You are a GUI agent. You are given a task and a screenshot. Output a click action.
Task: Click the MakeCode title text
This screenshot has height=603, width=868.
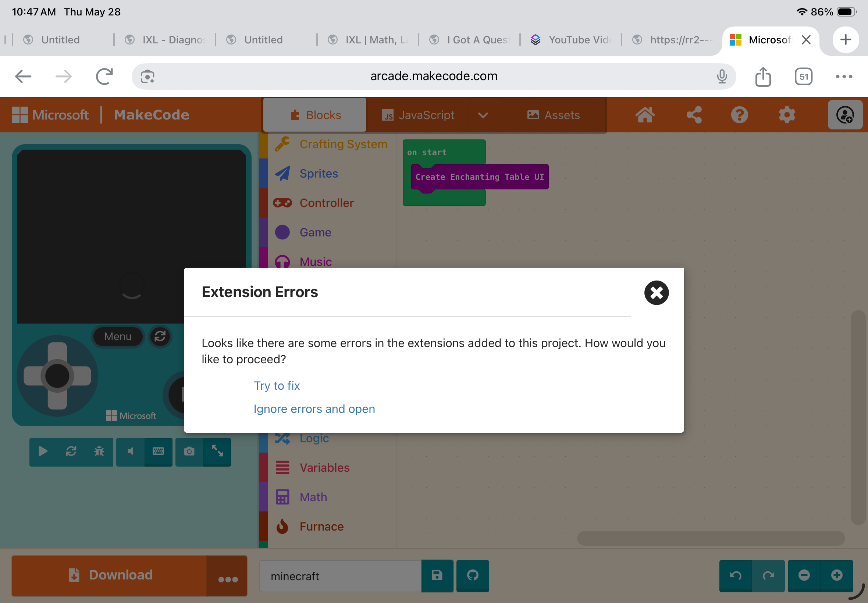(x=152, y=115)
